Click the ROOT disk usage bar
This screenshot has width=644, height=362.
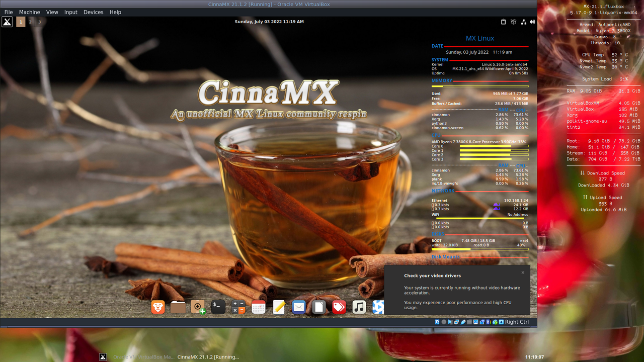pyautogui.click(x=480, y=249)
